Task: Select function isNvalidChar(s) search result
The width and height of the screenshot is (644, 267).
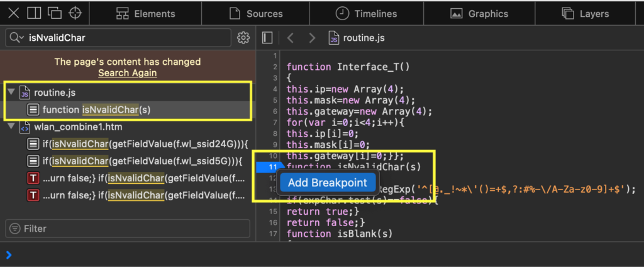Action: coord(97,110)
